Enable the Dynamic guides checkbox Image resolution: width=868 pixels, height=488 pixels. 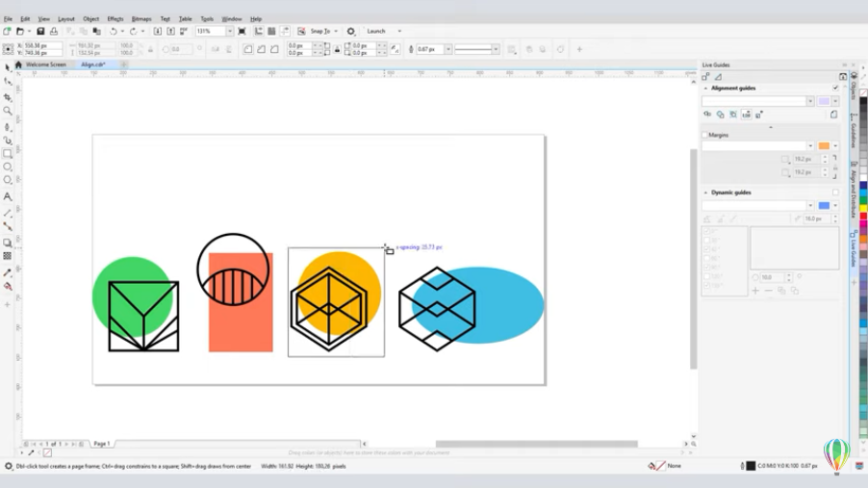pyautogui.click(x=835, y=193)
